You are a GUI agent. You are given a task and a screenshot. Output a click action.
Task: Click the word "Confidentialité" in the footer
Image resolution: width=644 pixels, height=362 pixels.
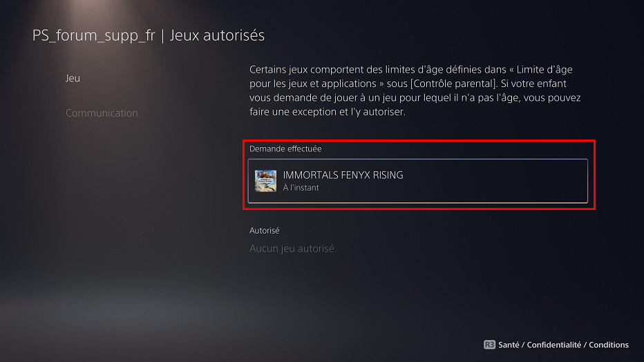(554, 345)
